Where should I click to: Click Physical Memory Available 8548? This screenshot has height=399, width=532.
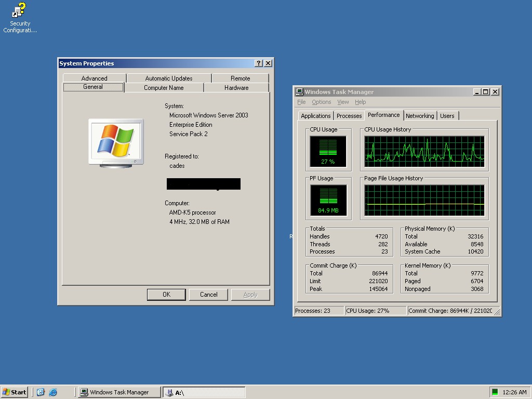(477, 244)
